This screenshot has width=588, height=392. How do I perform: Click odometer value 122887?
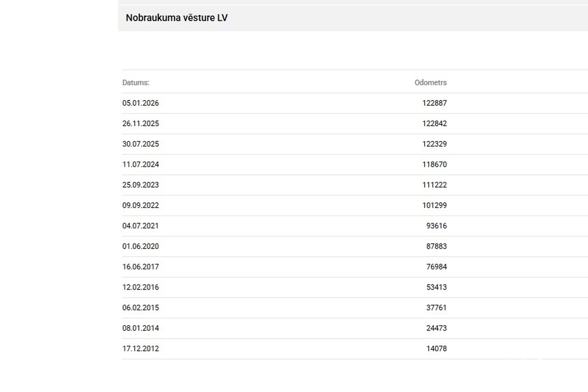pos(434,103)
